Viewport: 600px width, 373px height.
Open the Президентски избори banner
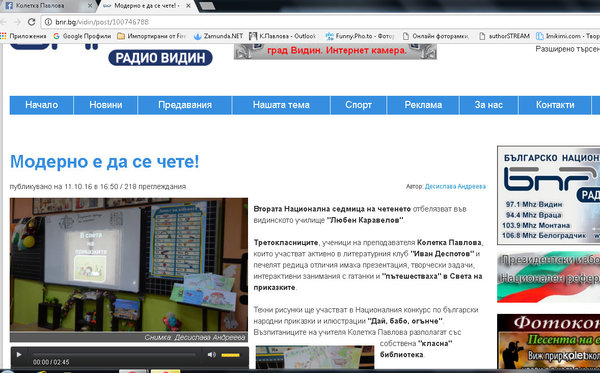click(548, 277)
